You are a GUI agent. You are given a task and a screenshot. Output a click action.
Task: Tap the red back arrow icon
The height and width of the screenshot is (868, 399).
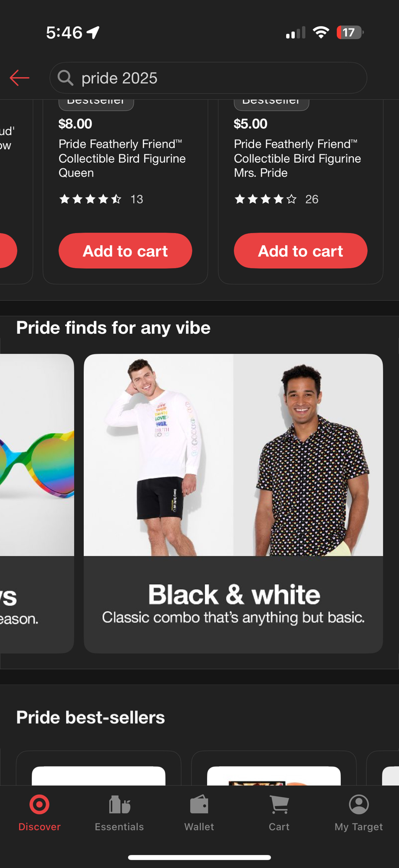[20, 78]
